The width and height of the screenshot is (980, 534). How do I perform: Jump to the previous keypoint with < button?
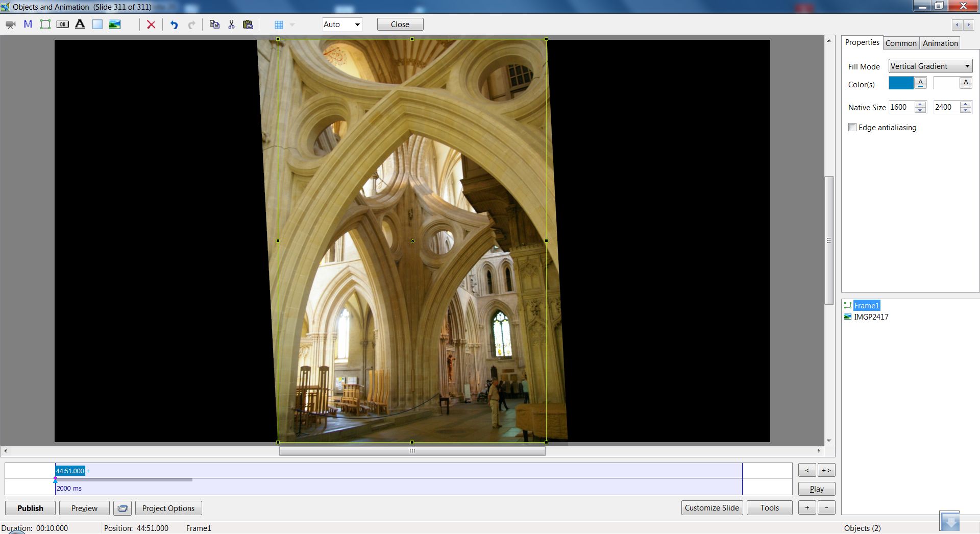807,470
